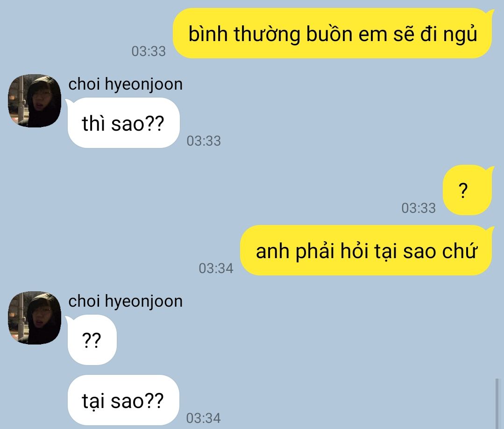
Task: Tap the 03:33 timestamp beside the first yellow message
Action: coord(149,51)
